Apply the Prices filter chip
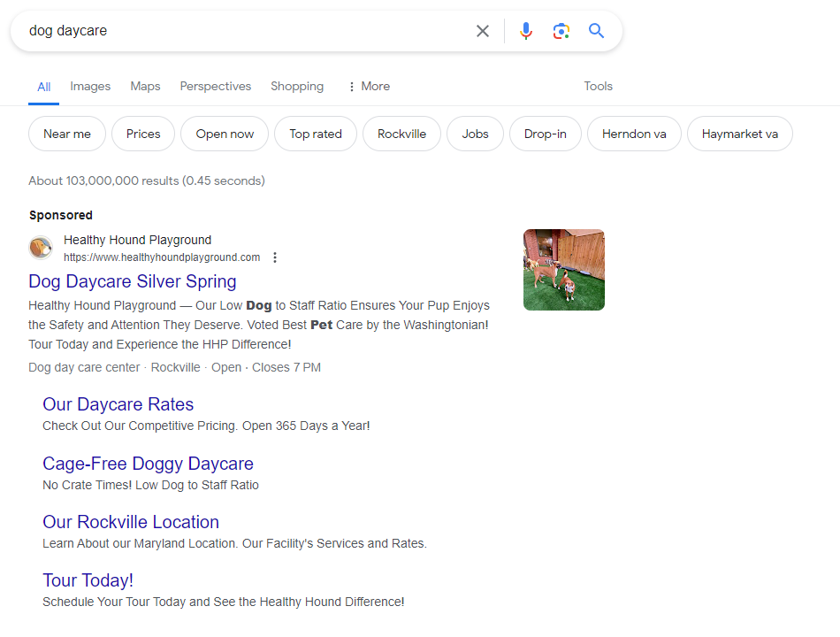Viewport: 840px width, 637px height. coord(143,134)
